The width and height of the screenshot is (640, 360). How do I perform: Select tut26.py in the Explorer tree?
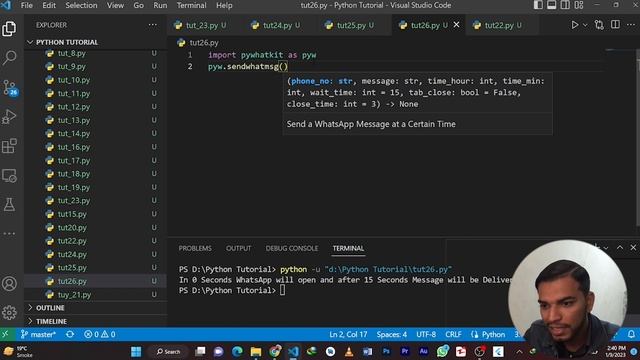click(x=96, y=281)
